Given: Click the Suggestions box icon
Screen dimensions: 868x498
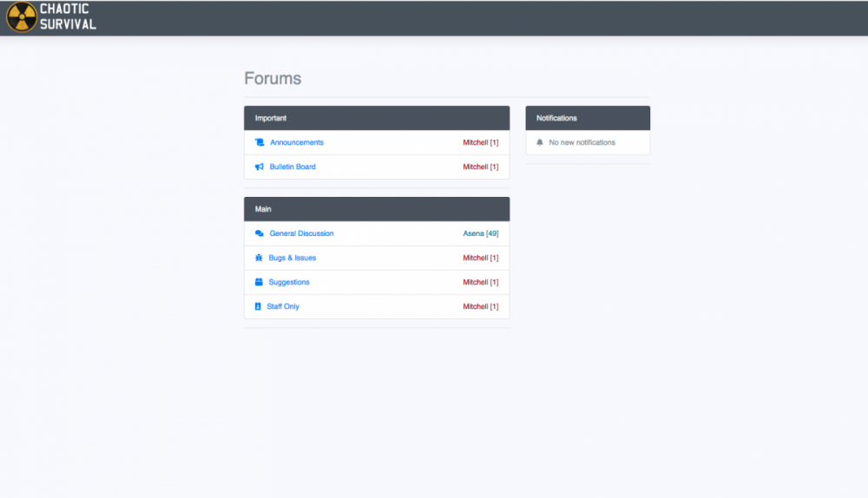Looking at the screenshot, I should point(259,282).
